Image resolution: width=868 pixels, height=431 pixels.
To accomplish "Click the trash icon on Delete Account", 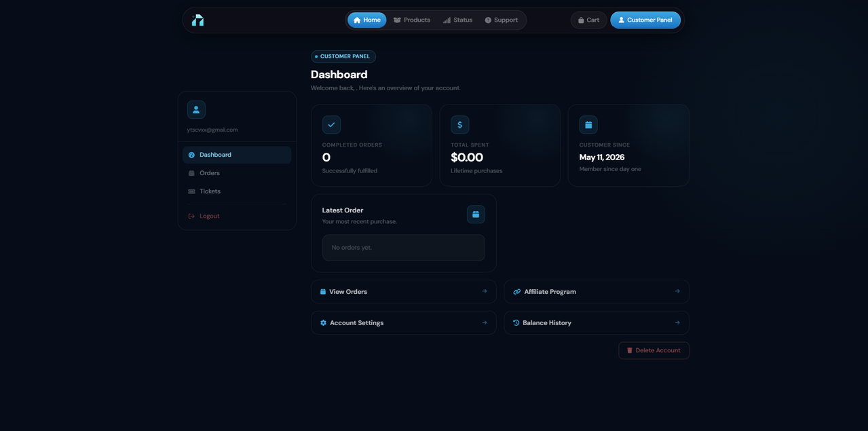I will pos(630,350).
